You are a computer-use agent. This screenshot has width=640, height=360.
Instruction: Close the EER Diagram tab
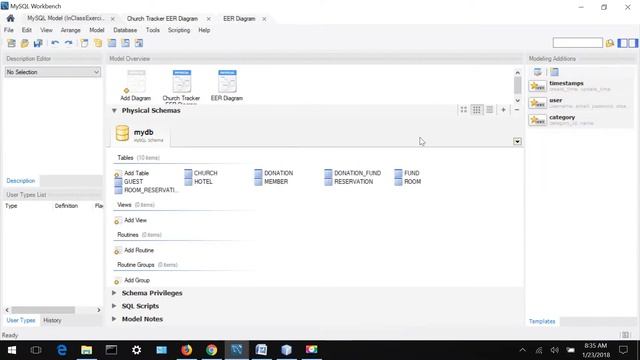tap(264, 19)
